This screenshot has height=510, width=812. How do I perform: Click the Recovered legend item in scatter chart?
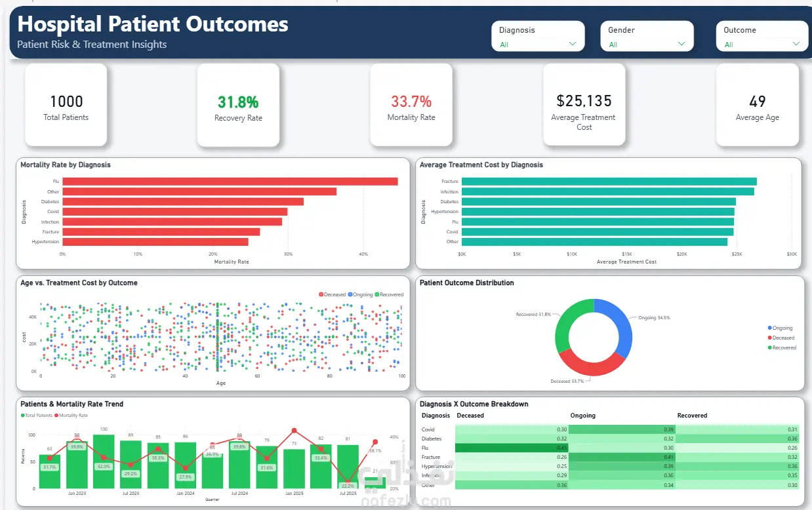coord(390,295)
